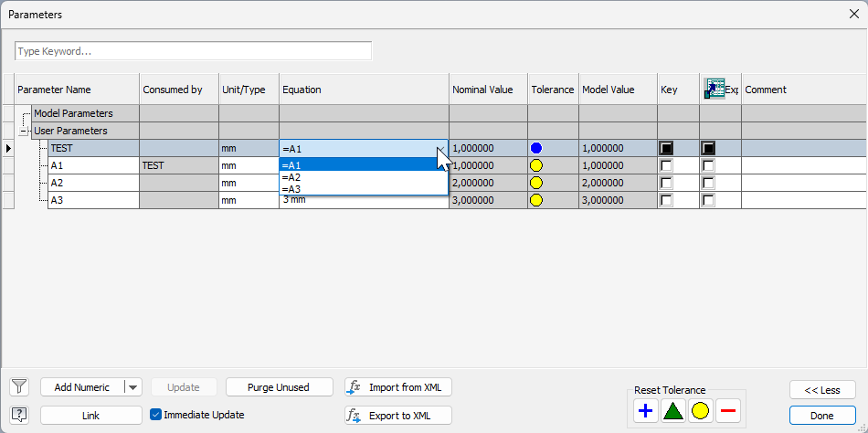Enable the Export checkbox for A3
Screen dimensions: 868x433
[708, 200]
